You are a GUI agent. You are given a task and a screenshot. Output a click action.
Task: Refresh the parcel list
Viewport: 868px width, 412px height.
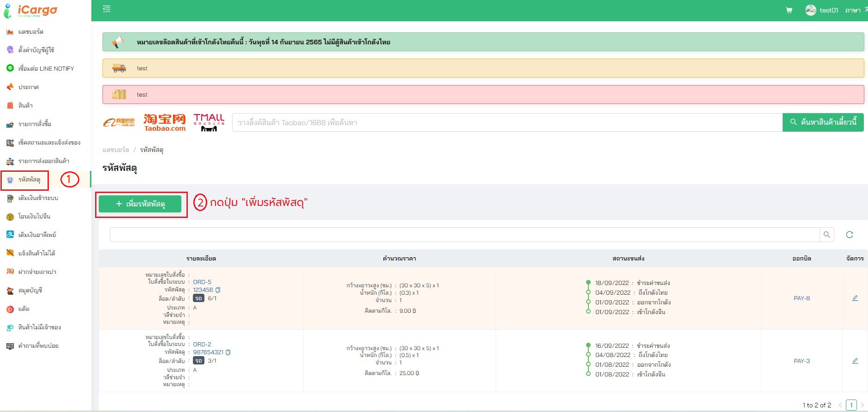[850, 235]
